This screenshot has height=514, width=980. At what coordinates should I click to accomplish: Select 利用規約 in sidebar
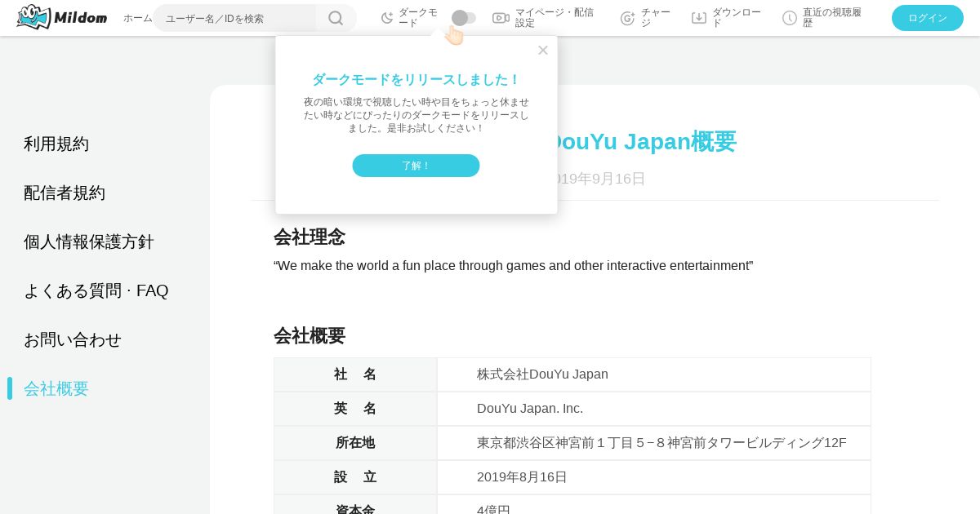(56, 144)
